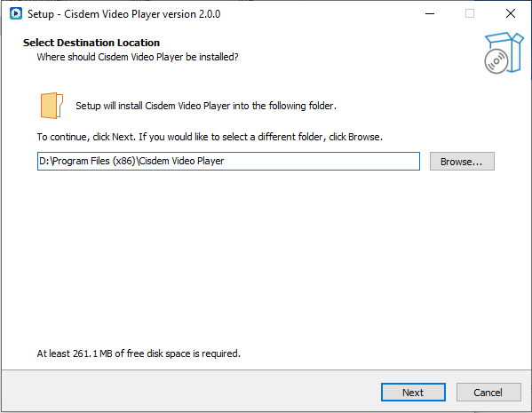Minimize the Setup window

(430, 14)
